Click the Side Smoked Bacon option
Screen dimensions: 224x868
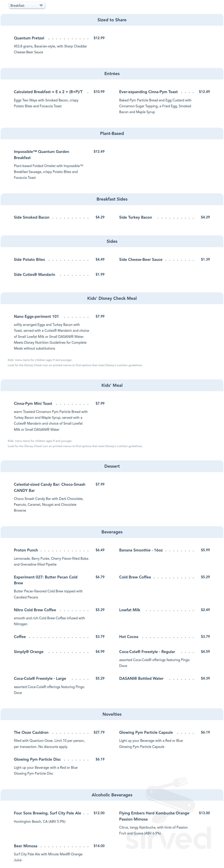[31, 217]
